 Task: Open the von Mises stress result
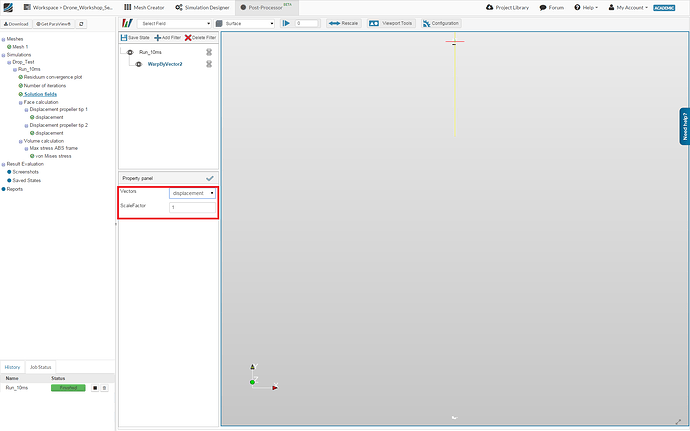pos(53,156)
